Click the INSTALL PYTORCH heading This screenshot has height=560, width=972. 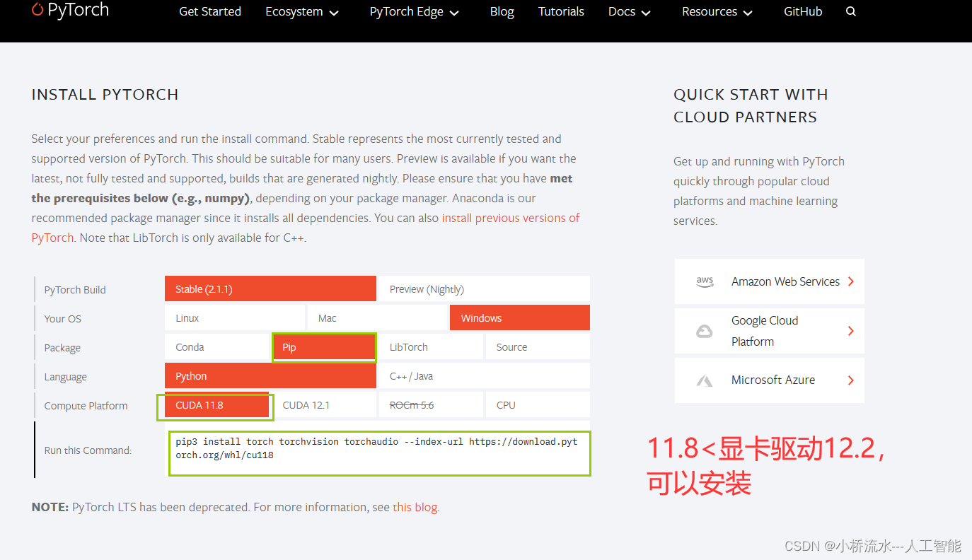point(105,95)
